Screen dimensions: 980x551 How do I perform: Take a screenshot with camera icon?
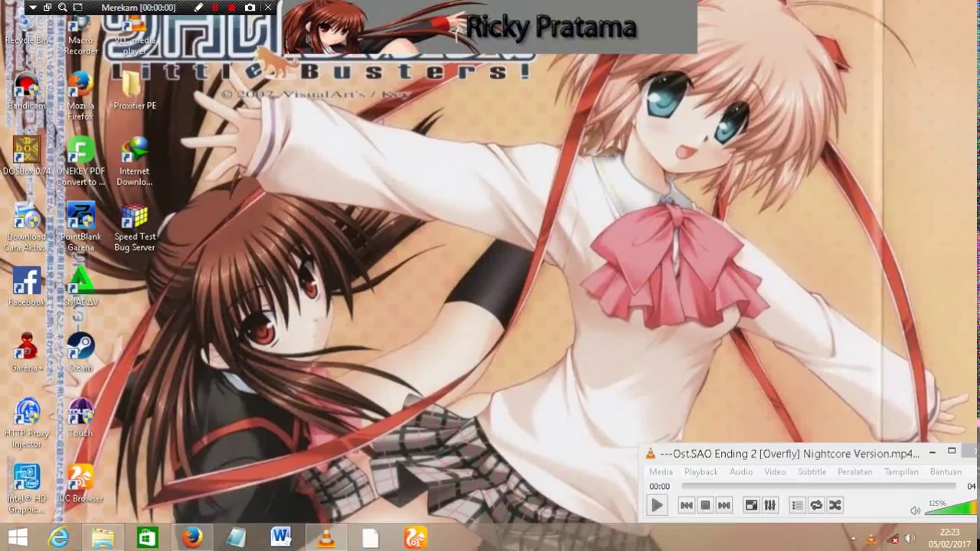point(250,8)
